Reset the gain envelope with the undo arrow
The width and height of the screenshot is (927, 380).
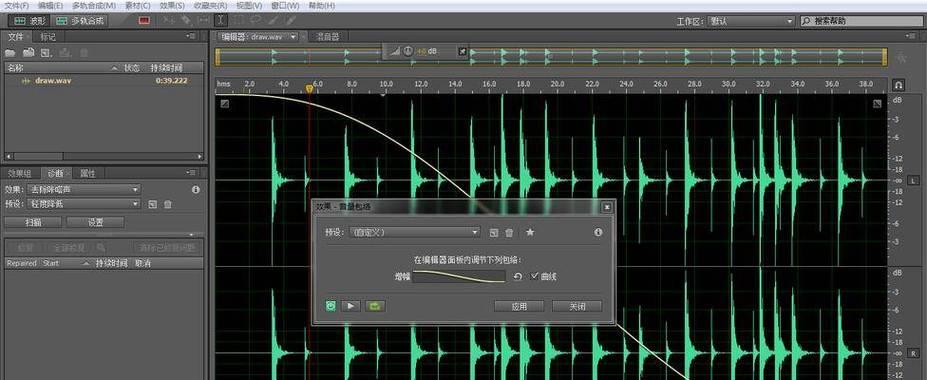(x=518, y=276)
